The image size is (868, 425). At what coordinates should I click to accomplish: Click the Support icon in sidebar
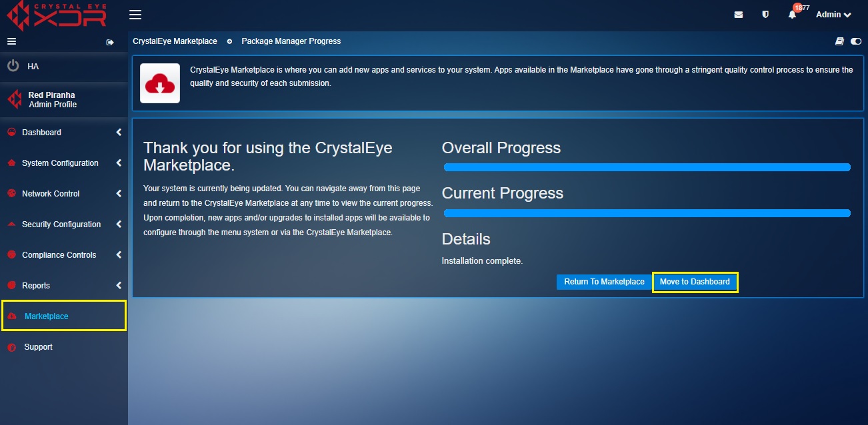(11, 347)
